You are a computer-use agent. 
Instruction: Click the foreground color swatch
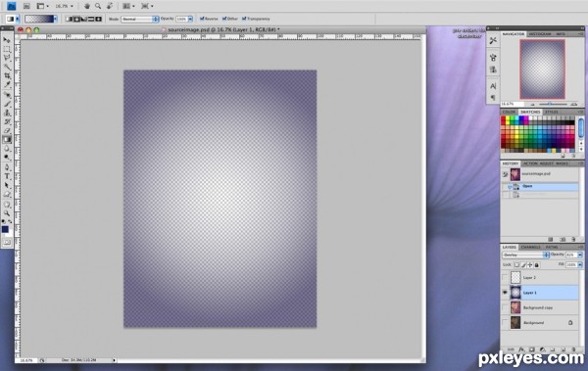5,229
